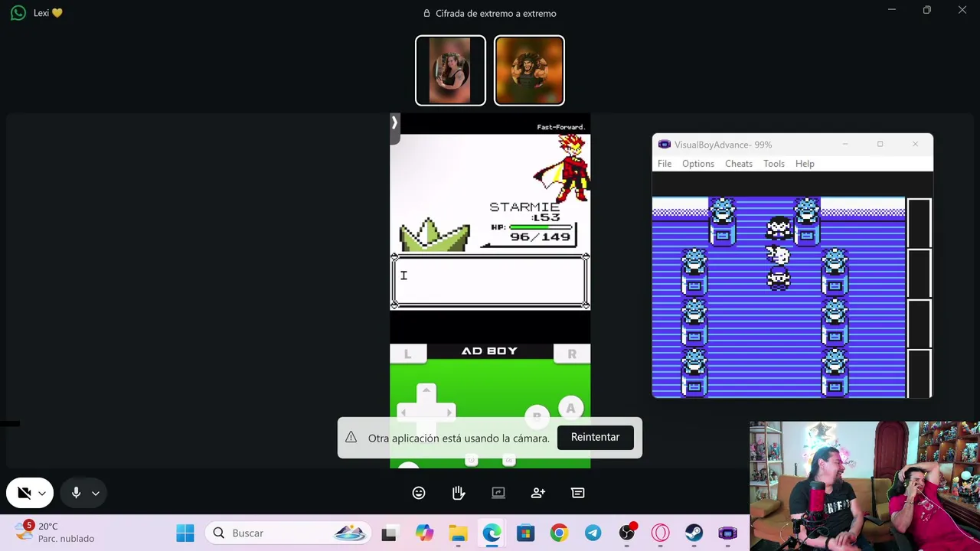
Task: Open Steam from the taskbar
Action: click(x=694, y=533)
